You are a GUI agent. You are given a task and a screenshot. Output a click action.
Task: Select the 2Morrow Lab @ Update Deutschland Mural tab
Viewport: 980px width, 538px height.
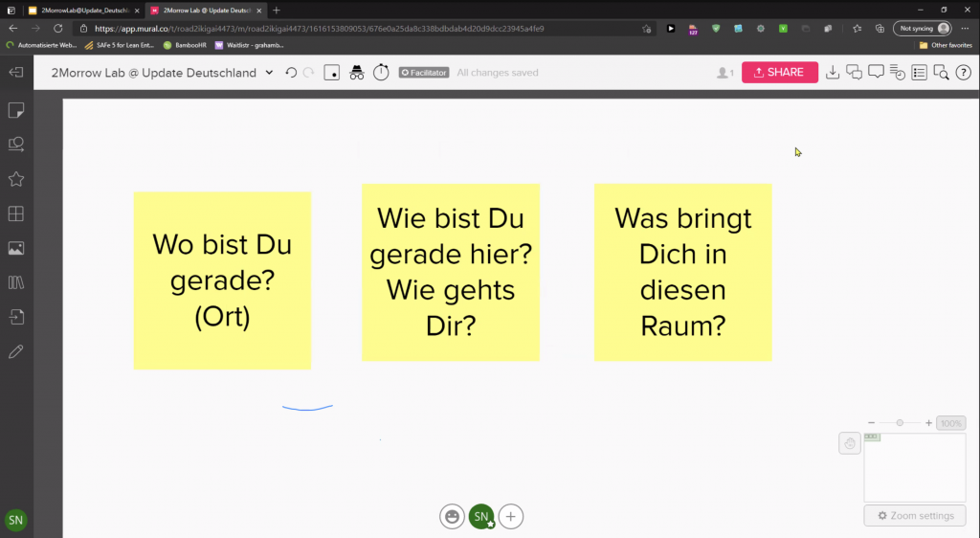[207, 10]
